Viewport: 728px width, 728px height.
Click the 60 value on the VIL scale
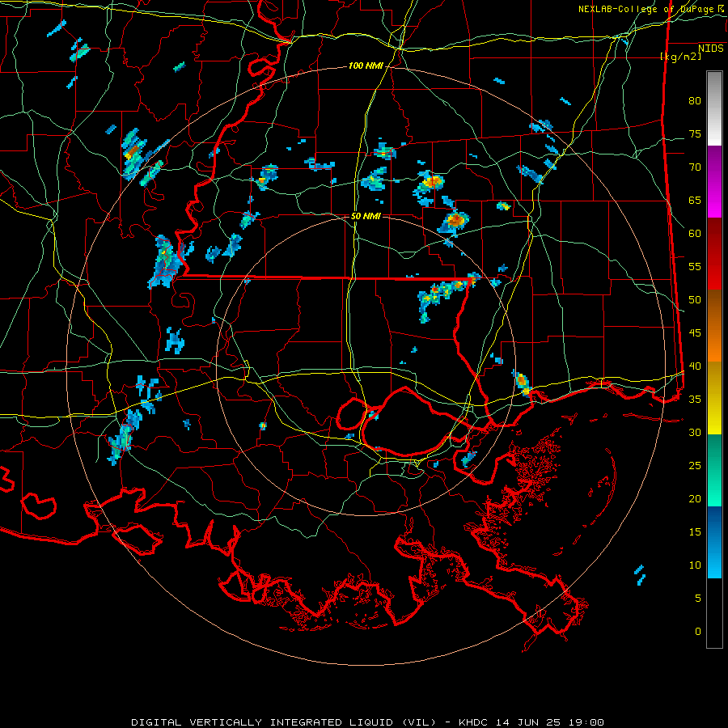pos(695,234)
